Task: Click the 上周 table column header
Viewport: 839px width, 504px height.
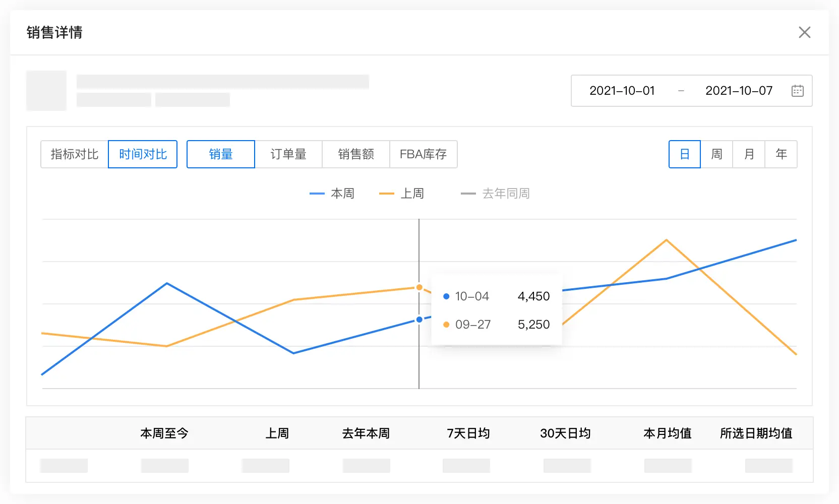Action: [277, 433]
